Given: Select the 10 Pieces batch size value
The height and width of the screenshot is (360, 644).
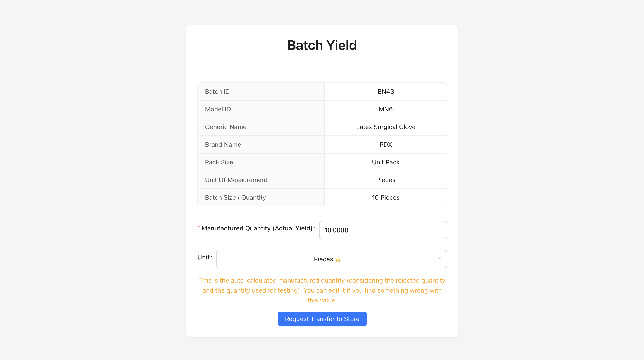Looking at the screenshot, I should (385, 197).
